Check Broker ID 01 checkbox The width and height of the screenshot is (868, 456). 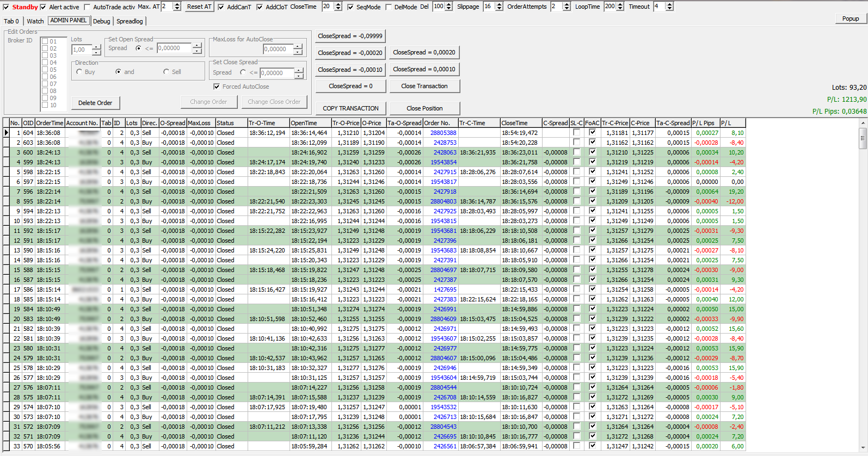(x=45, y=41)
